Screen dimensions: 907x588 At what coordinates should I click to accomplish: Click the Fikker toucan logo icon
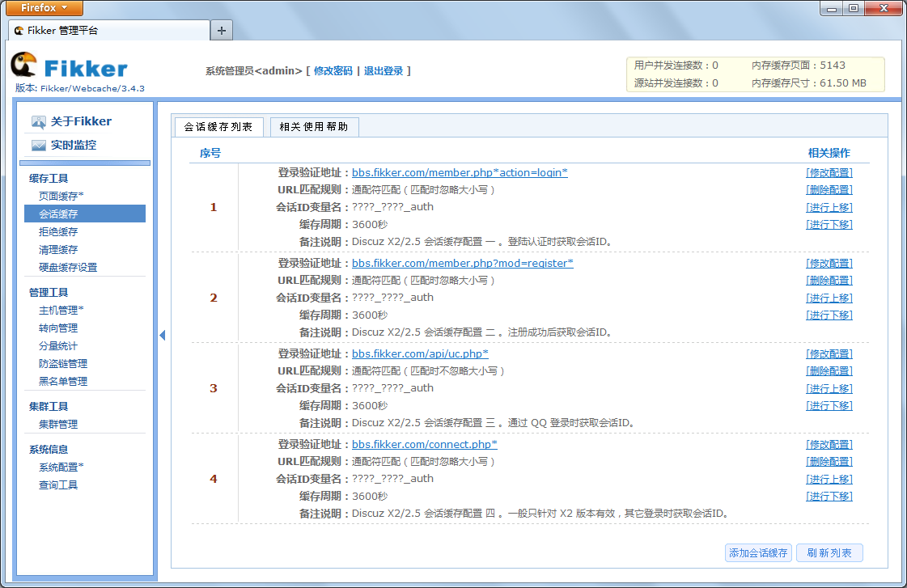point(23,65)
